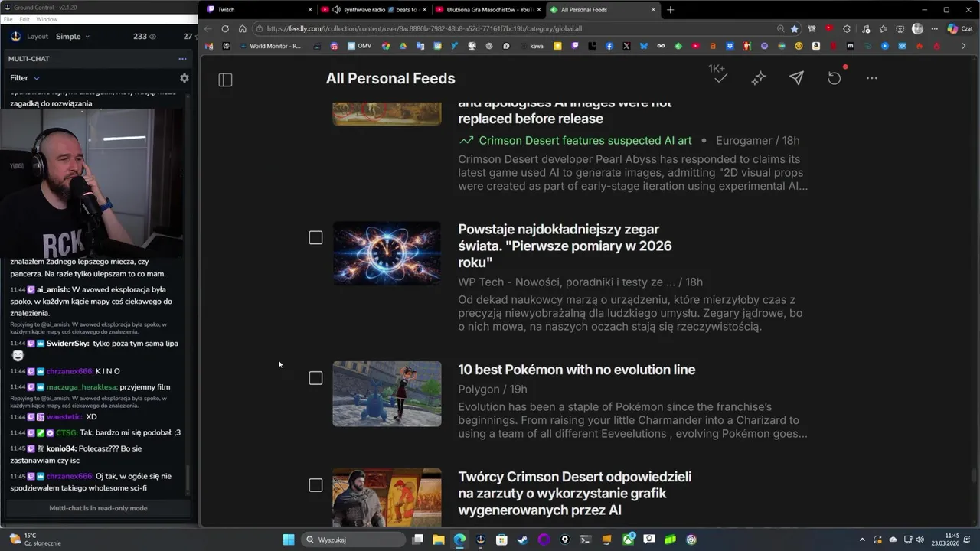
Task: Open the Window menu in Ground Control
Action: click(47, 19)
